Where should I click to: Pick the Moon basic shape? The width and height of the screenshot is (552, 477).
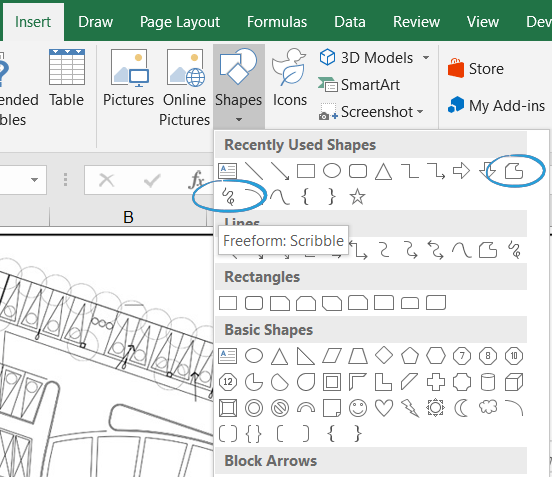coord(461,408)
